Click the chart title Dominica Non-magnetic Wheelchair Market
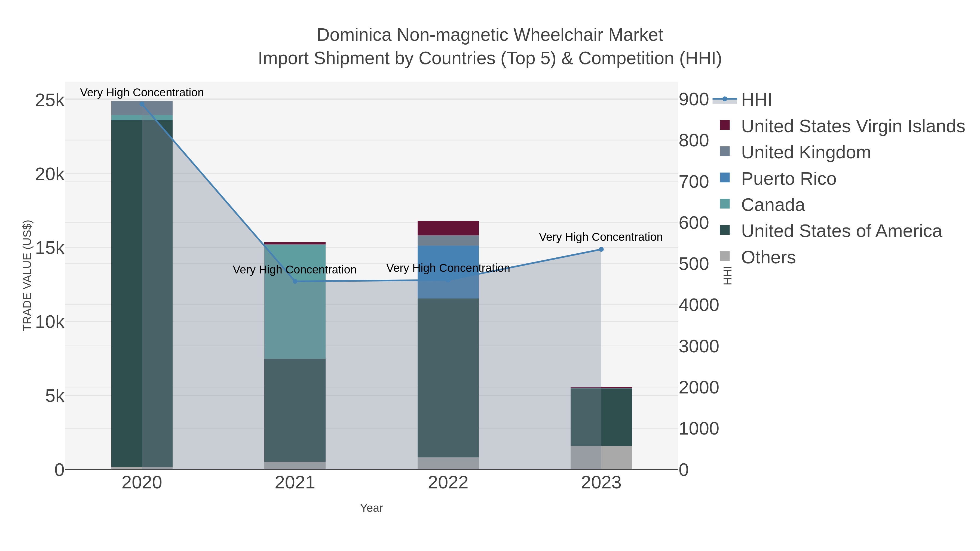980x551 pixels. pos(490,35)
